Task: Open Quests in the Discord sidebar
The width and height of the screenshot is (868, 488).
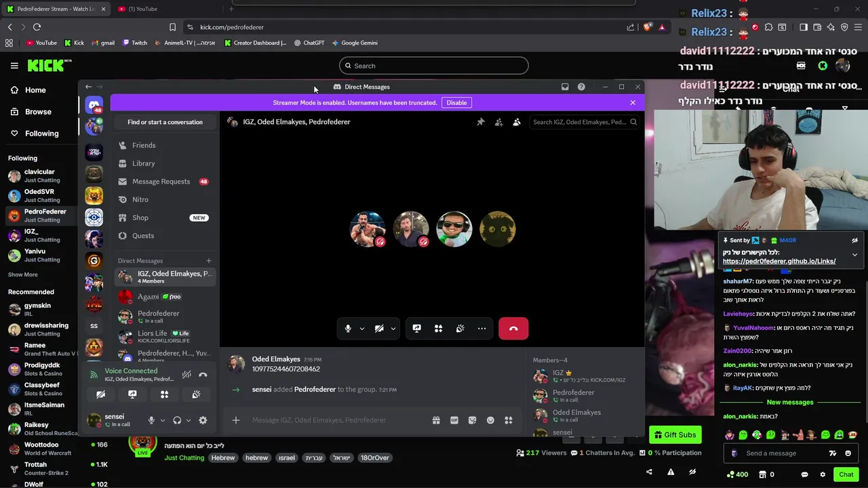Action: point(164,236)
